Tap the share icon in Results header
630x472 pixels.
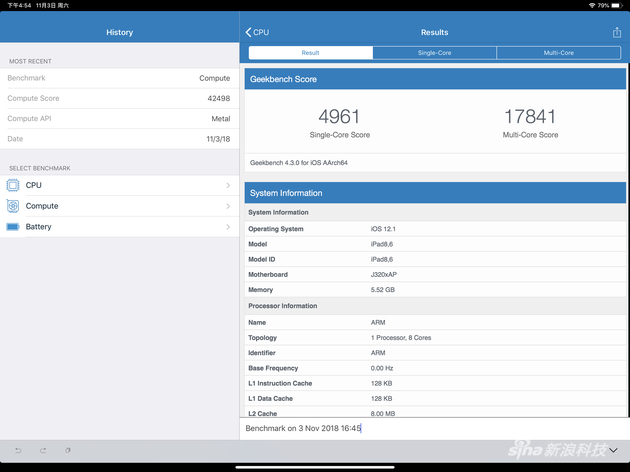pos(616,32)
